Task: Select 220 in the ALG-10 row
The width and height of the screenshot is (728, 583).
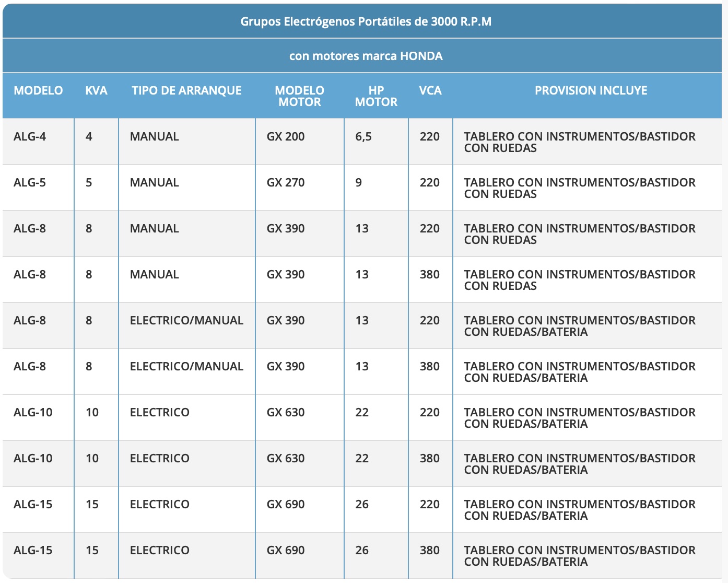Action: (430, 412)
